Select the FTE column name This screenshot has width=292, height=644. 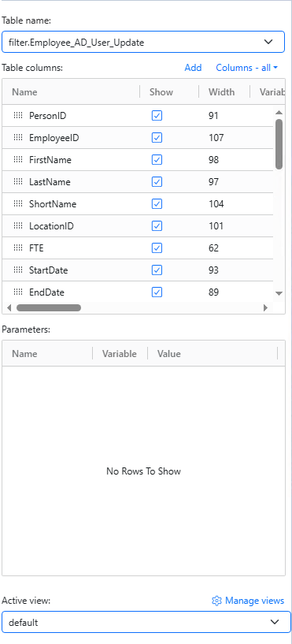pos(36,248)
